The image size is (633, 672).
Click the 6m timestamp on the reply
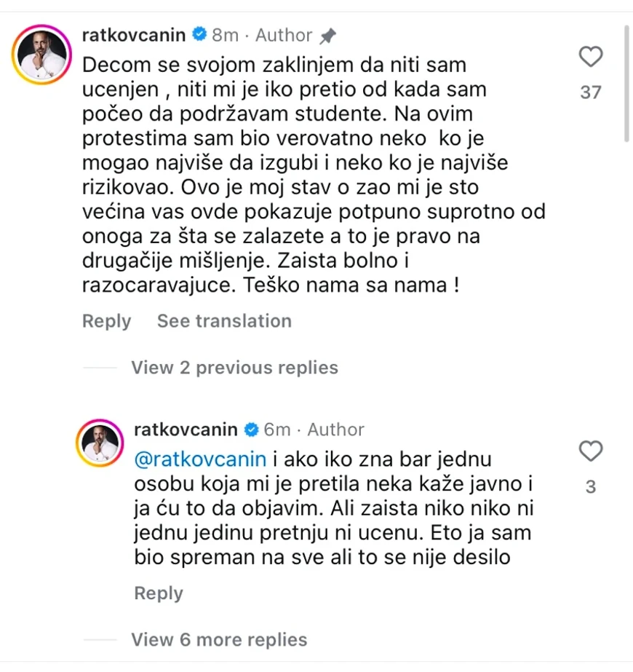(x=277, y=430)
